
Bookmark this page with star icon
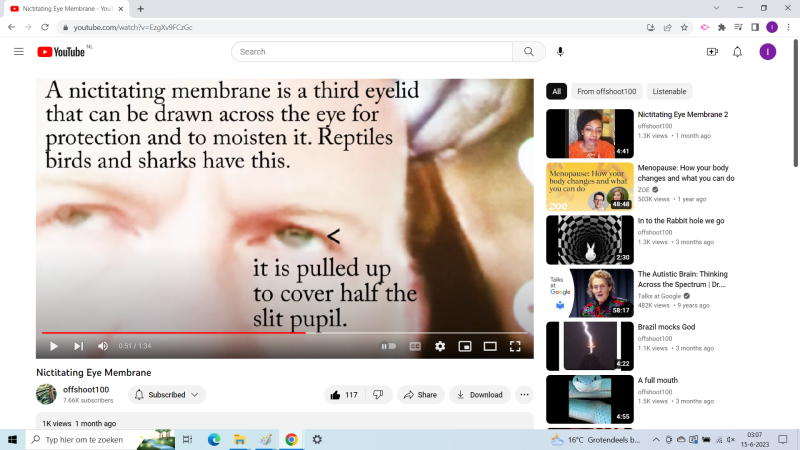coord(684,28)
